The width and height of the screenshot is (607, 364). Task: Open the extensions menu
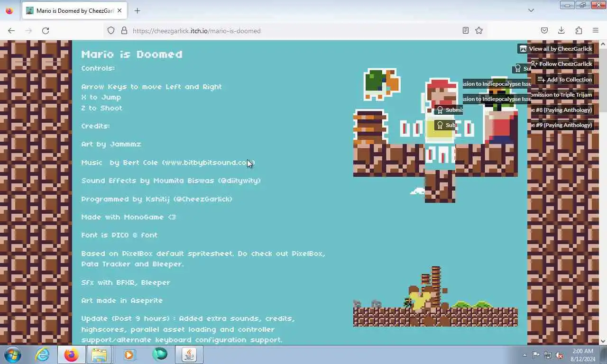click(579, 30)
